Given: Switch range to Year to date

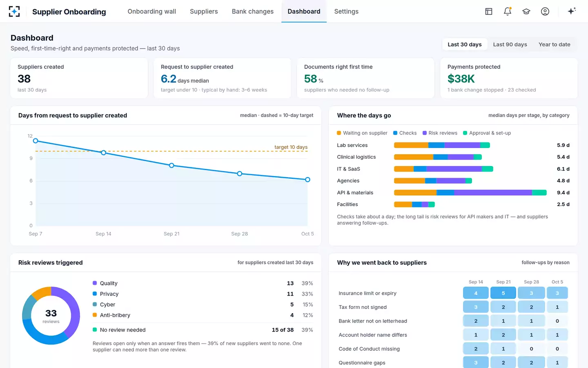Looking at the screenshot, I should [555, 45].
